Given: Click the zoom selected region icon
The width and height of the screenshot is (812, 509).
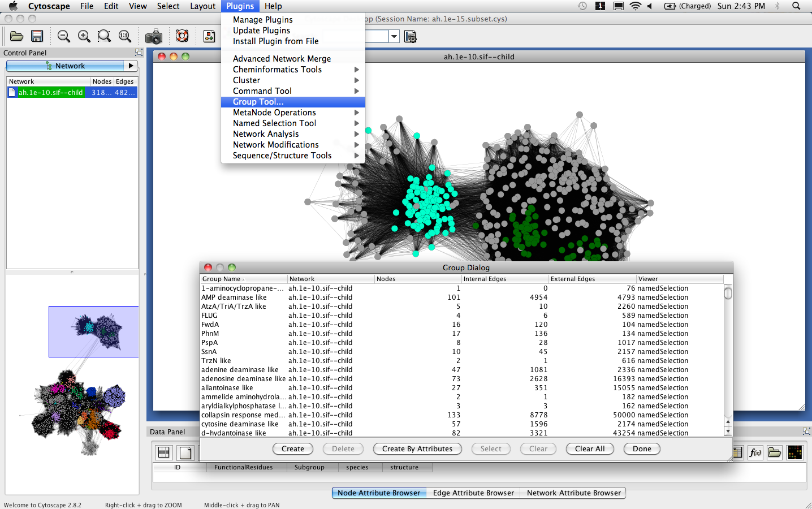Looking at the screenshot, I should coord(104,37).
